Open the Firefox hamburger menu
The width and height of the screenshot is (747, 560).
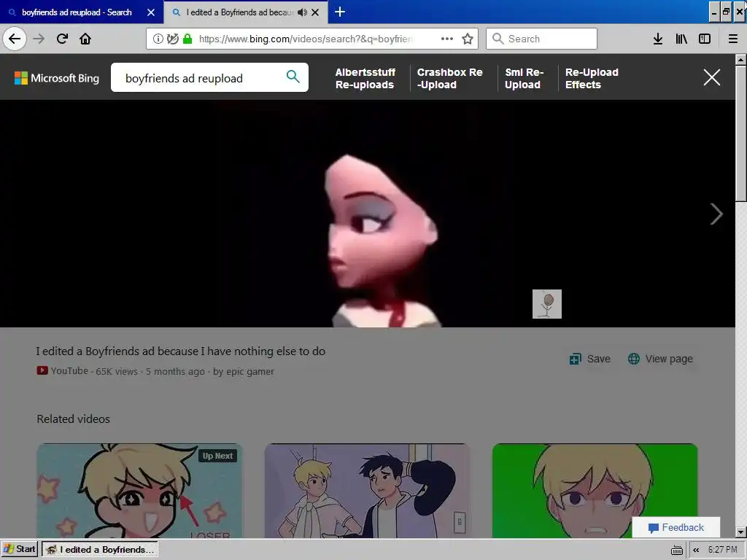click(x=732, y=39)
